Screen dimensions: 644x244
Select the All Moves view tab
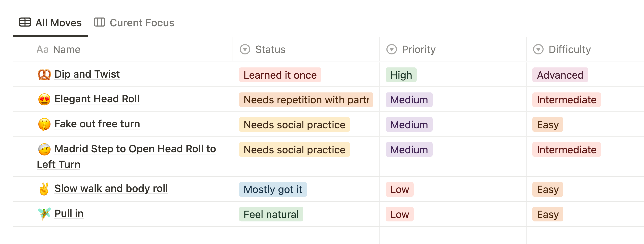(50, 23)
